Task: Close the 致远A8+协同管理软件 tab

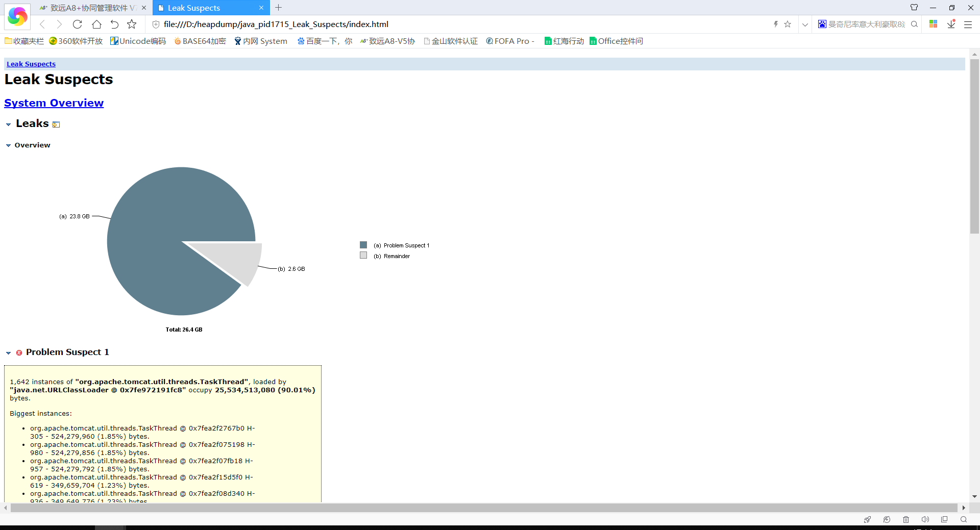Action: (144, 8)
